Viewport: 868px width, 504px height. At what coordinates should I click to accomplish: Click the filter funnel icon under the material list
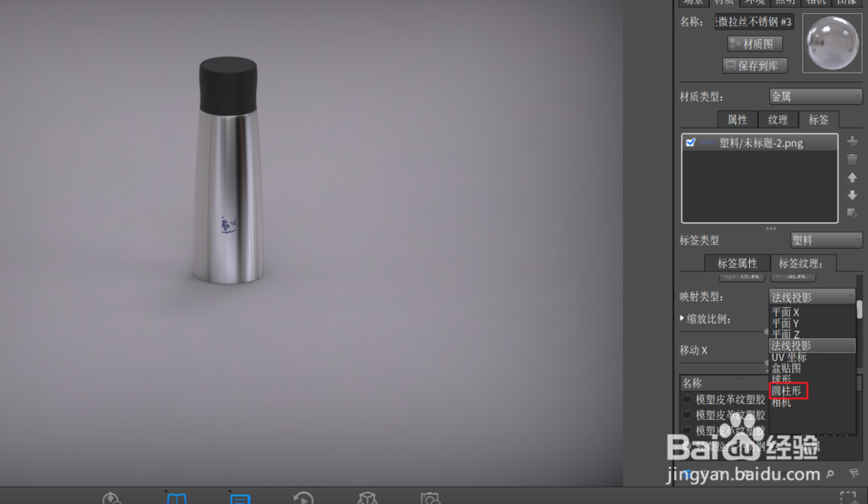854,474
